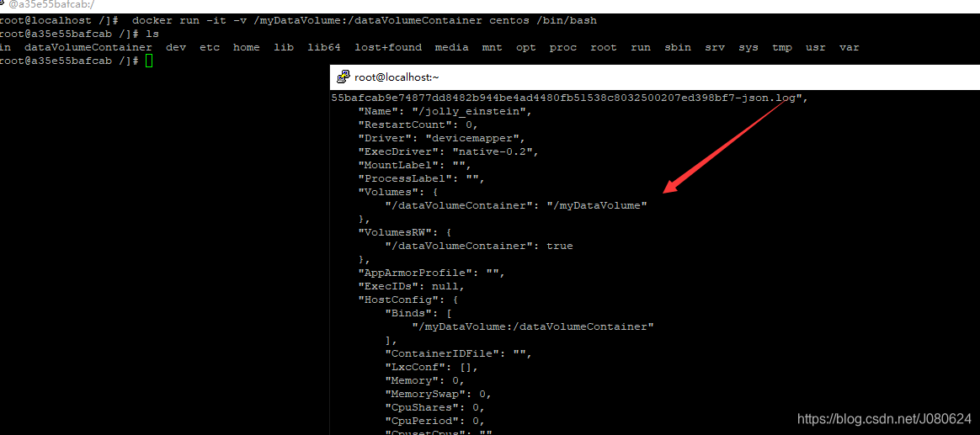The width and height of the screenshot is (980, 435).
Task: Click the var directory in the ls output
Action: tap(849, 47)
